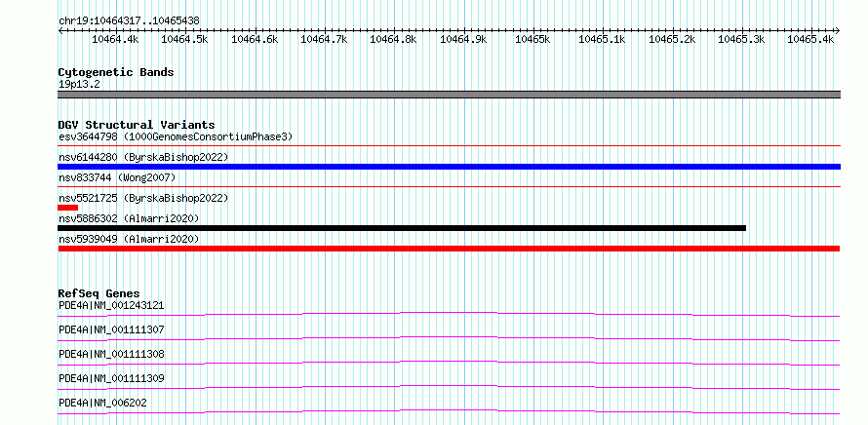Click the 10465.3k ruler tick label
Screen dimensions: 868x425
click(741, 39)
